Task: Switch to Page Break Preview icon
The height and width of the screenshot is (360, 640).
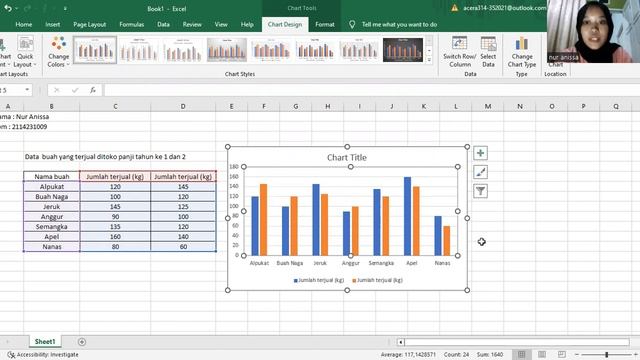Action: (562, 354)
